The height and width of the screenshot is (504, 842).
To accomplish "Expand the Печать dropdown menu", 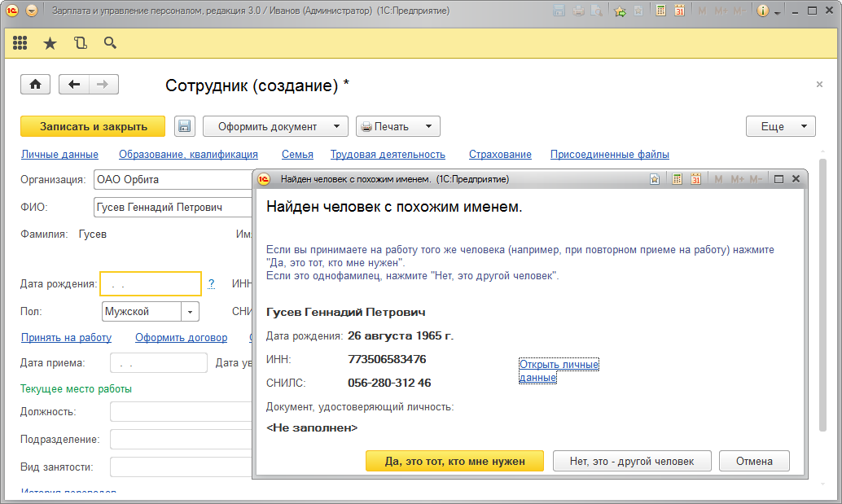I will pos(398,126).
